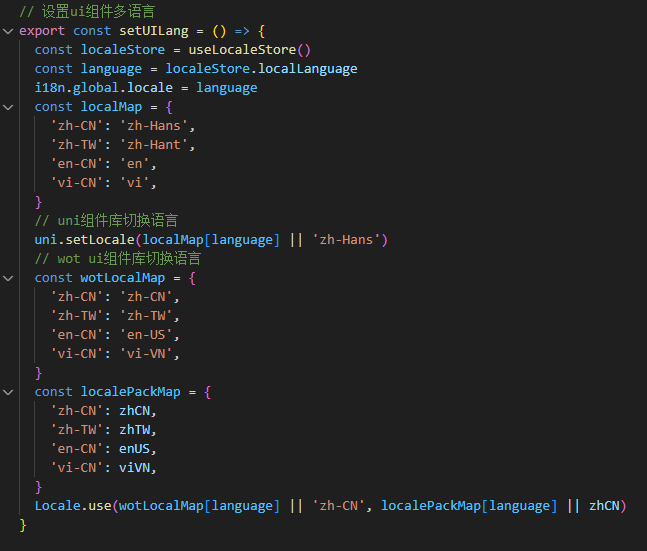Click the comment '// 设置ui组件多语言'

click(x=87, y=12)
